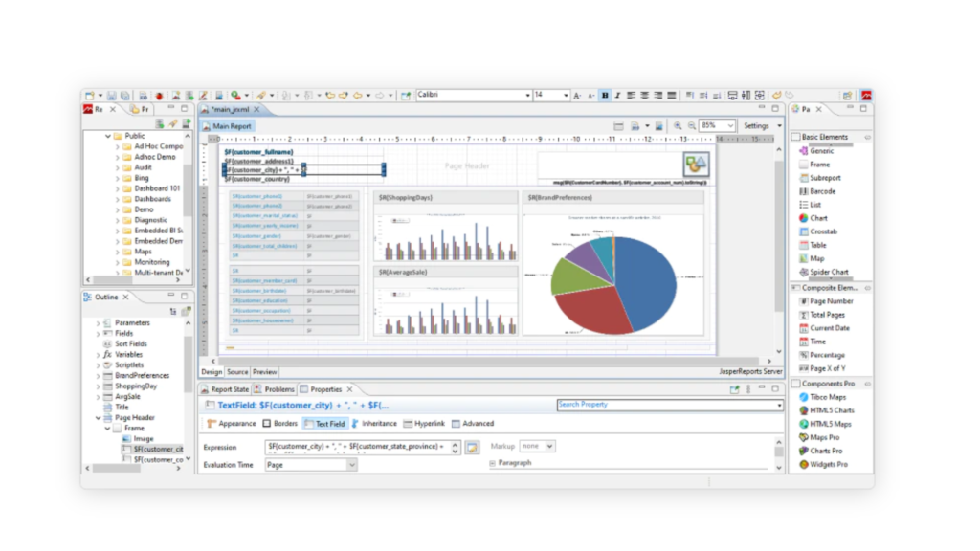980x551 pixels.
Task: Collapse the Public folder
Action: [108, 136]
